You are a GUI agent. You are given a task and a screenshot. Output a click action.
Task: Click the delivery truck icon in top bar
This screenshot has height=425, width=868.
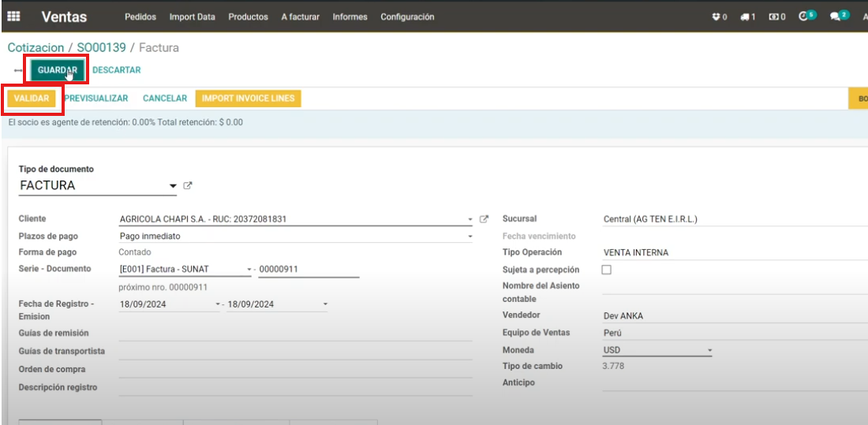click(745, 17)
